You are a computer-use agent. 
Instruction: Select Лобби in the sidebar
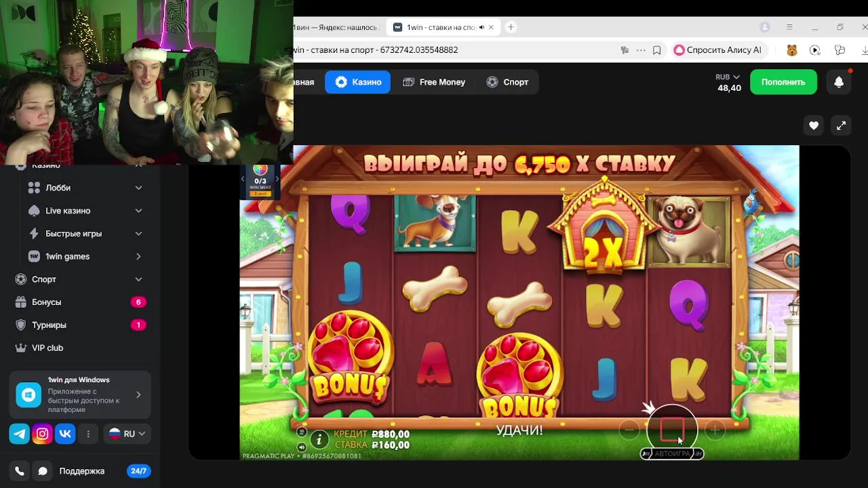(58, 188)
